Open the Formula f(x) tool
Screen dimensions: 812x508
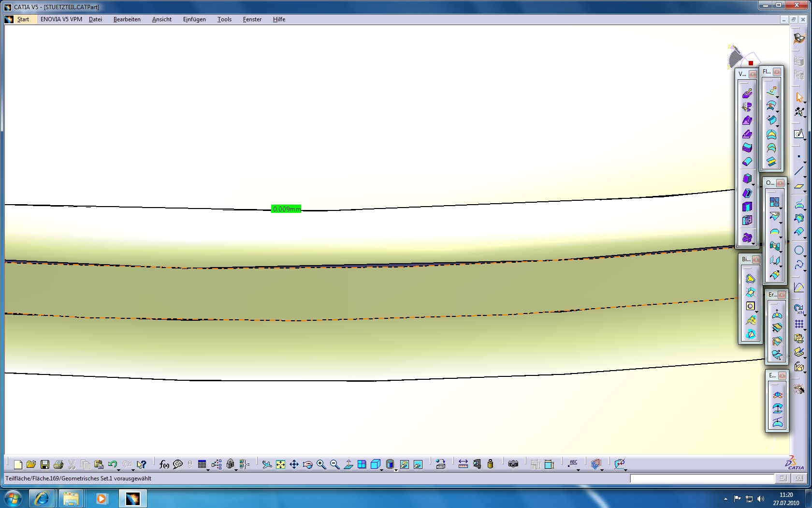point(164,464)
